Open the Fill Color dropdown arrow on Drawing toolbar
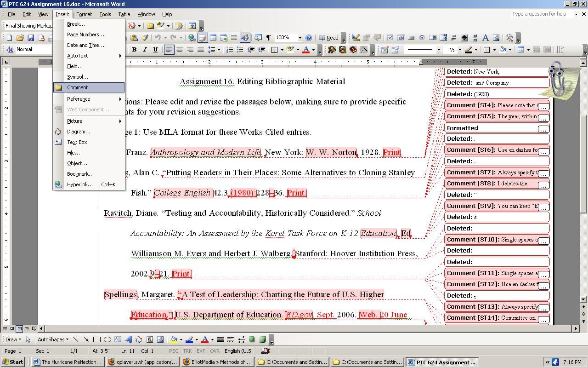 [x=181, y=339]
